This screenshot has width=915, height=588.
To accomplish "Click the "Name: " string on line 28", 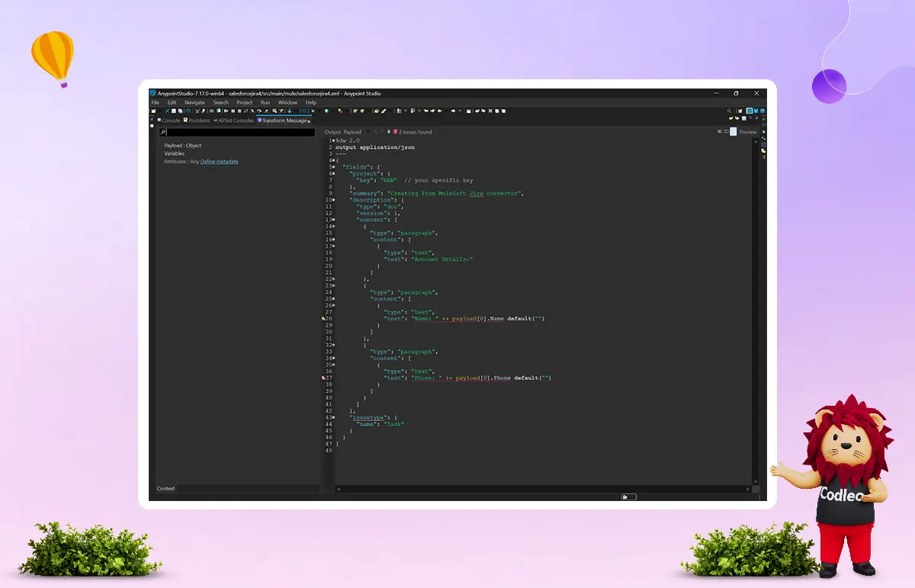I will point(425,319).
